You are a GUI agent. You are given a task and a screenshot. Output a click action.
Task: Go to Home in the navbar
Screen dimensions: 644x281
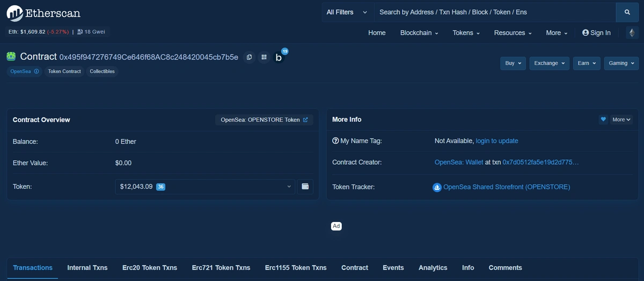click(377, 33)
